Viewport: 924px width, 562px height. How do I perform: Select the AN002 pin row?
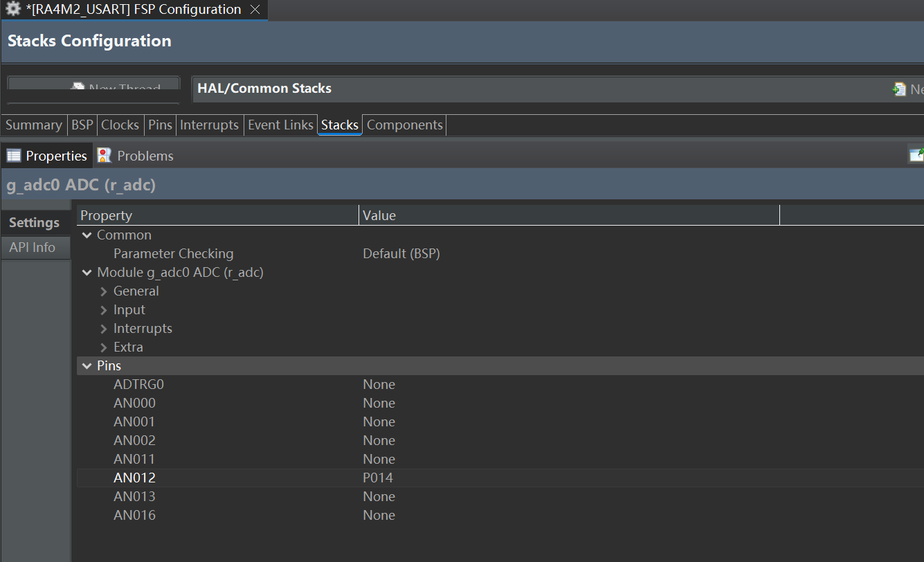point(500,441)
